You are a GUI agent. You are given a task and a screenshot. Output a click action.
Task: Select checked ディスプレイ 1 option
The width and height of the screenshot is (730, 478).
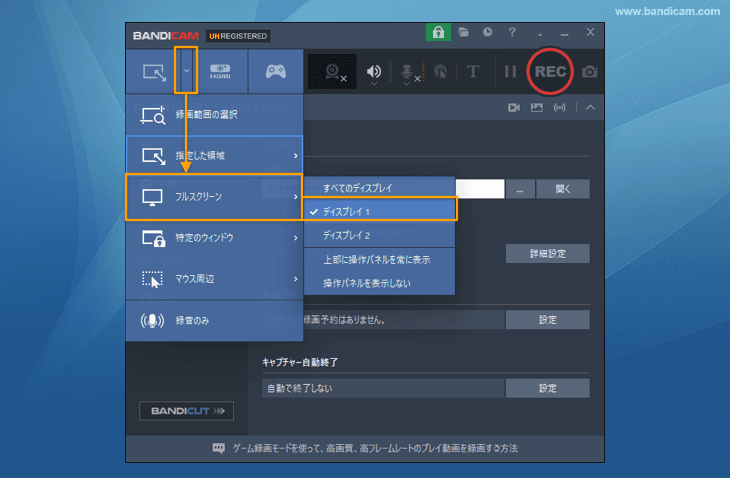(x=380, y=211)
